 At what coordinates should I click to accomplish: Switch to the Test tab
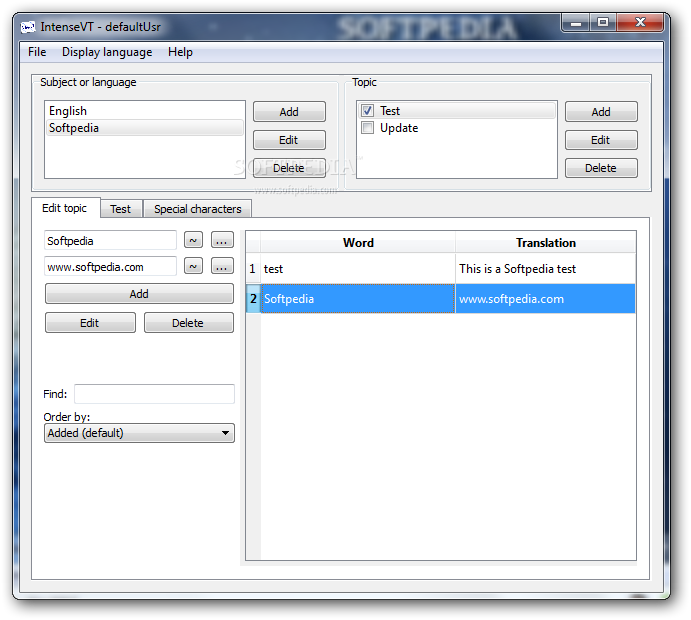[120, 209]
